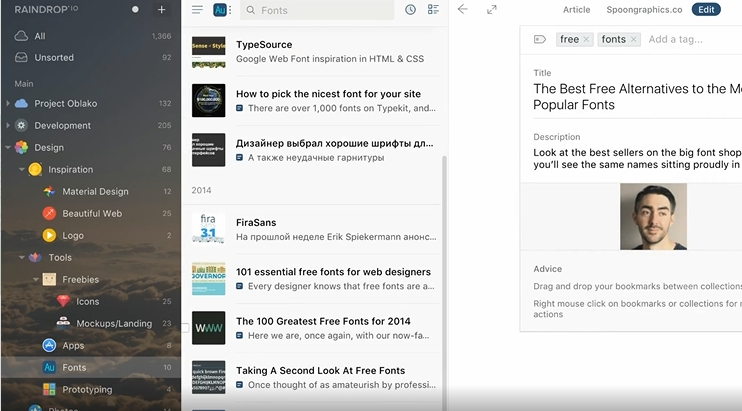Screen dimensions: 742x411
Task: Click the vertical scrollbar in the bookmarks list
Action: (x=444, y=250)
